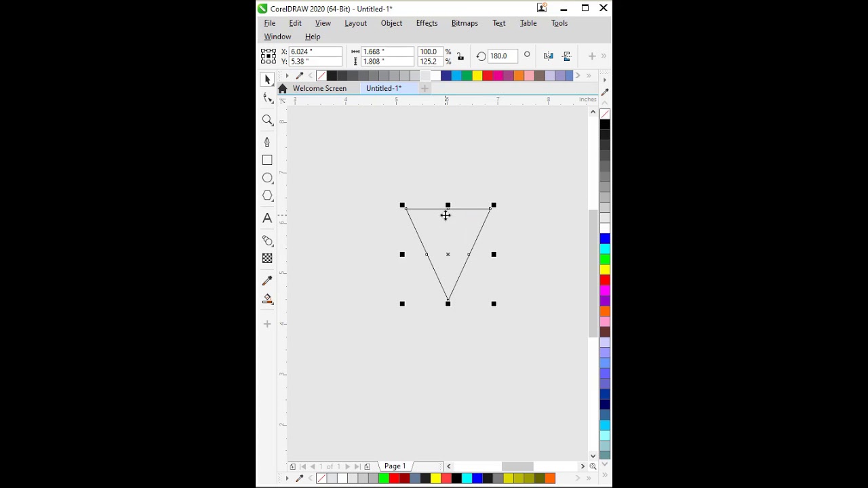Click the user account icon in title bar

coord(542,8)
